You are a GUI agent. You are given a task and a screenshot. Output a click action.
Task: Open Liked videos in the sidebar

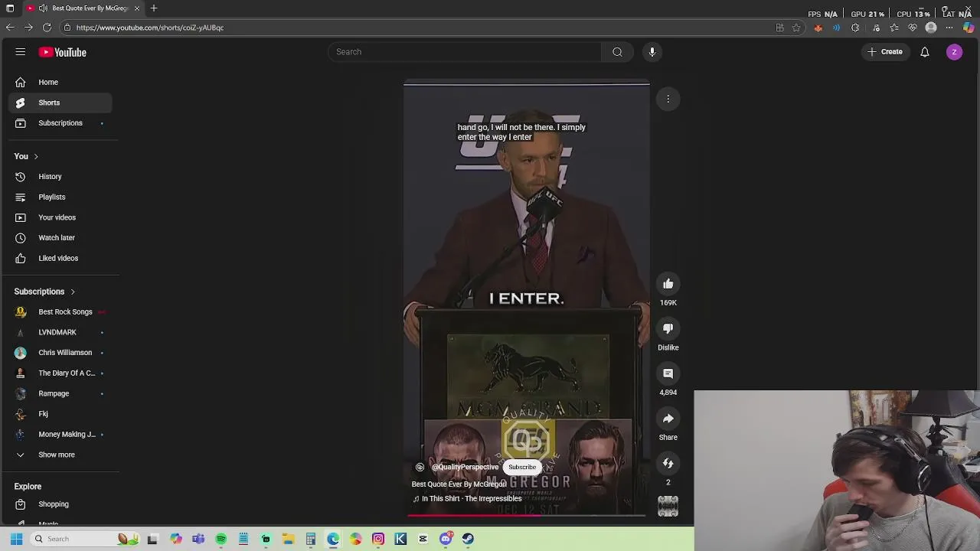click(60, 258)
